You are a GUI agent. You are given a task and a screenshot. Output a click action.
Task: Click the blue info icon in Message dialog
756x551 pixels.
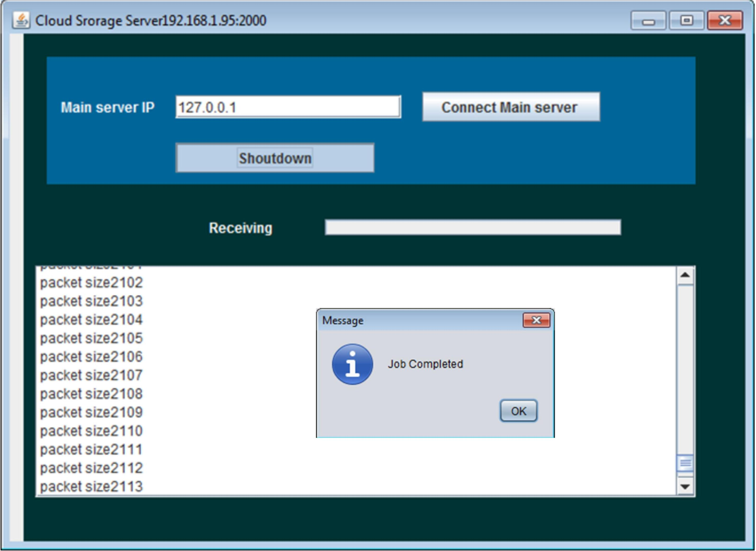tap(352, 364)
